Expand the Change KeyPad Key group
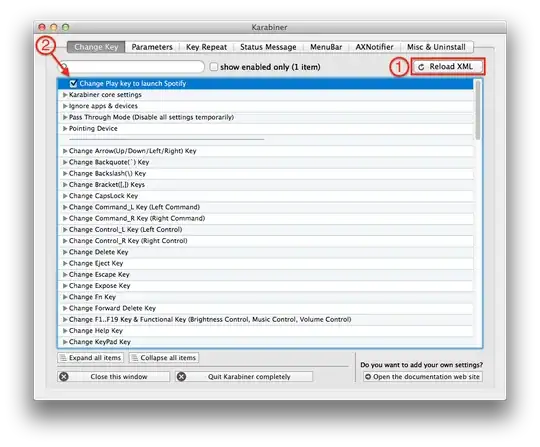 (x=65, y=342)
